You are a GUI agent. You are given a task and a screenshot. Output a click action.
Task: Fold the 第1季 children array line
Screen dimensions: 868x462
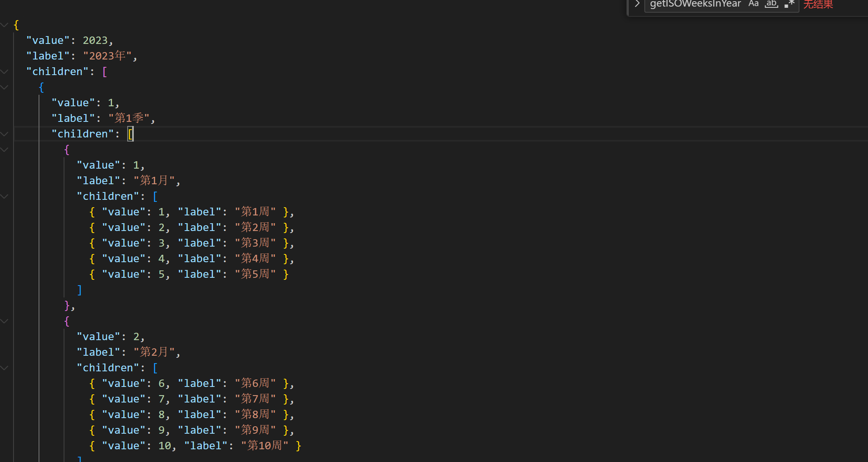(5, 134)
